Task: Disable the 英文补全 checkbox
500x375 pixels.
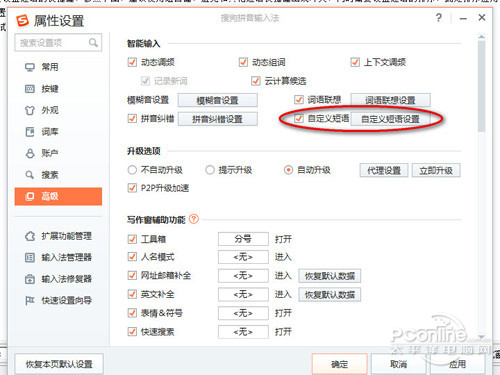Action: [132, 294]
